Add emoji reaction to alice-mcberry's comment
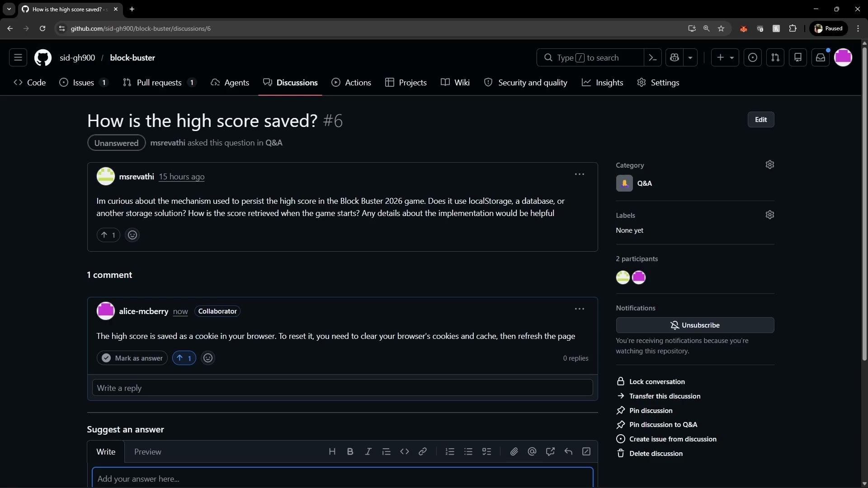The image size is (868, 488). (x=208, y=358)
